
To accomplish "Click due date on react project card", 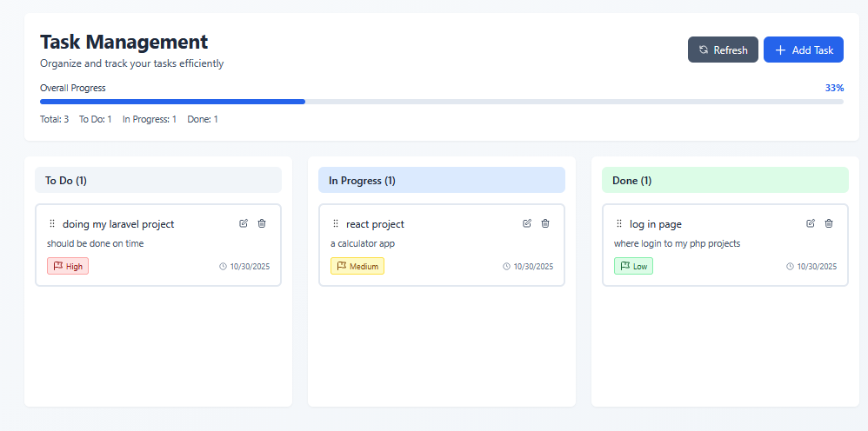I will tap(528, 267).
